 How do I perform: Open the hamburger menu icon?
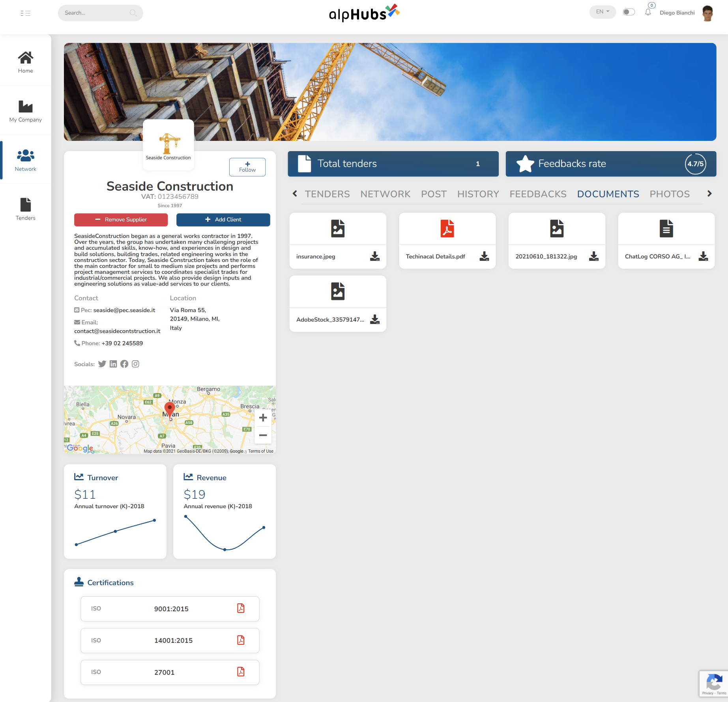pyautogui.click(x=26, y=13)
